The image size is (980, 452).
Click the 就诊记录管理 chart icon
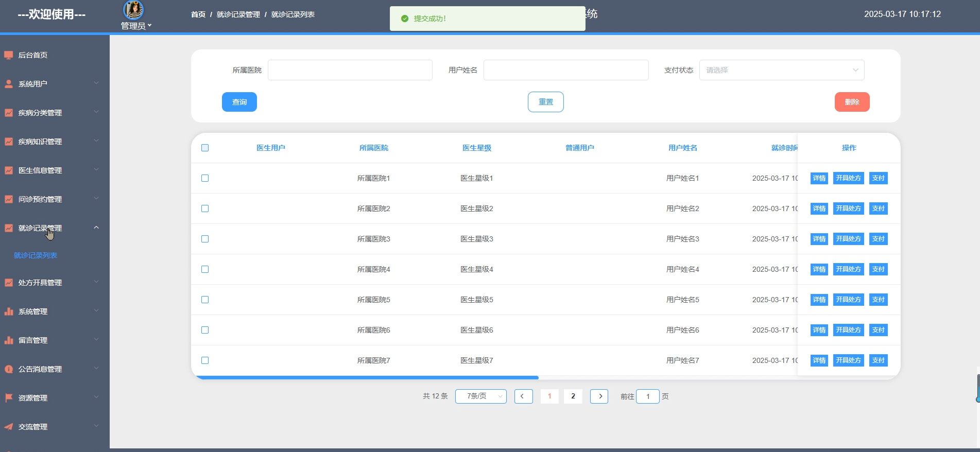click(9, 228)
